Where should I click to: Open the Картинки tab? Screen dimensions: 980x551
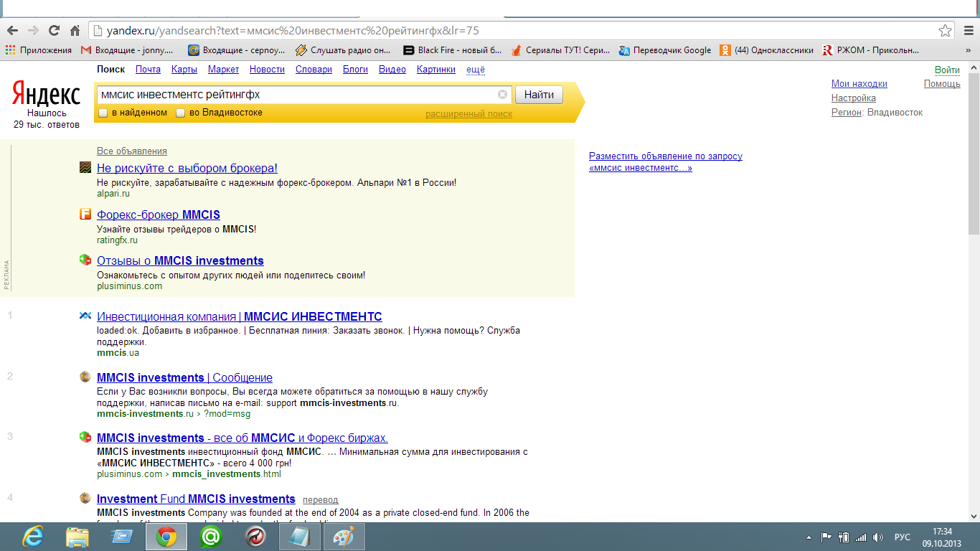(x=435, y=70)
